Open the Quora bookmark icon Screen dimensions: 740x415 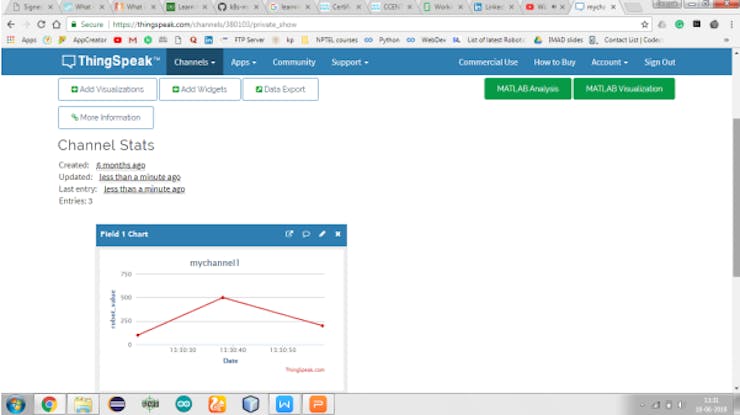coord(193,40)
